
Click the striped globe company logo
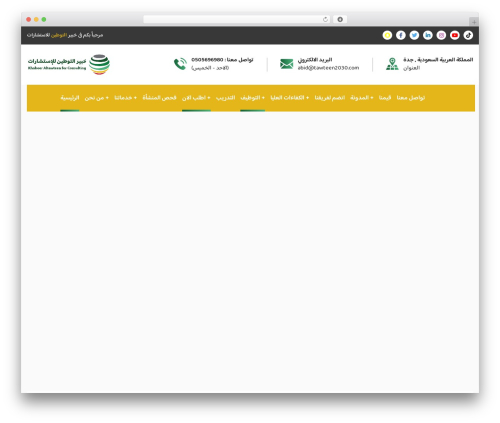click(99, 64)
